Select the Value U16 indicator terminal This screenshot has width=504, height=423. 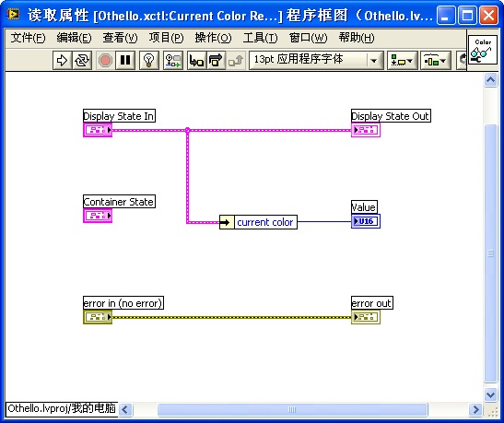point(366,221)
